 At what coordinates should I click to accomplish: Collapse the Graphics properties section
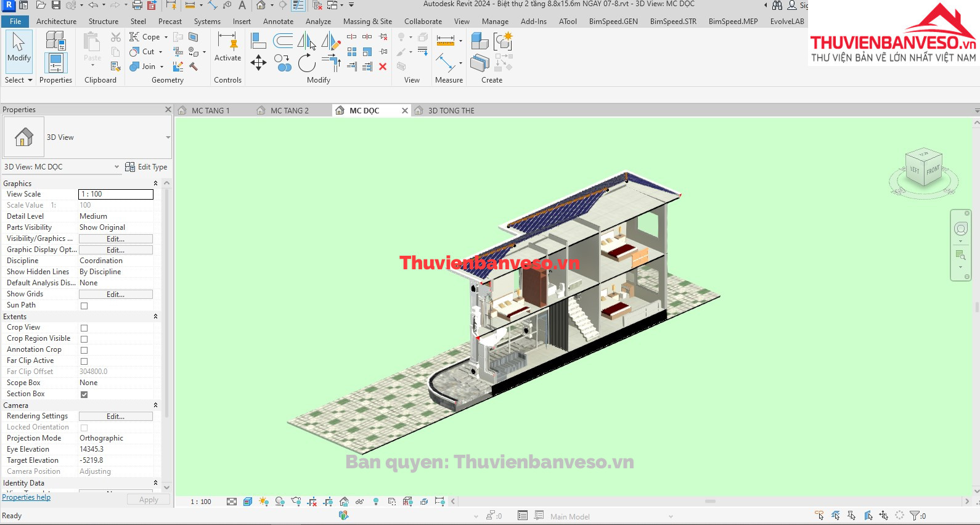[x=155, y=184]
